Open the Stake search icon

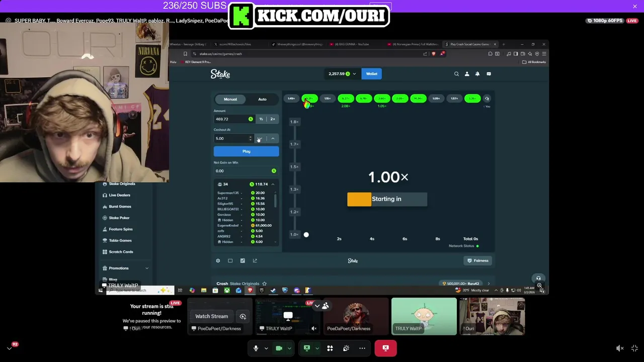click(x=456, y=74)
